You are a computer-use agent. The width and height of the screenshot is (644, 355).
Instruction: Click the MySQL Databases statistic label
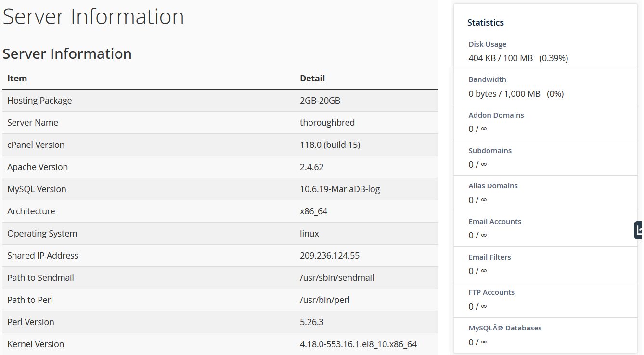click(504, 328)
